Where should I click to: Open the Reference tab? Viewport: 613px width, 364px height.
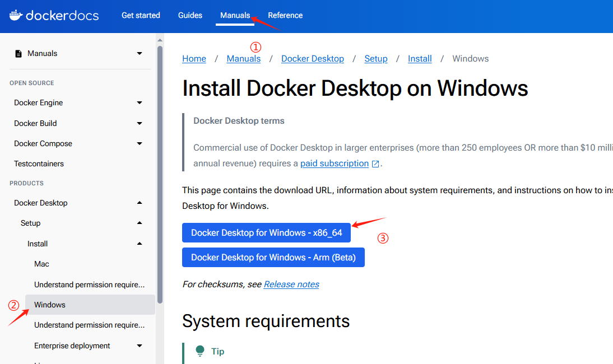pos(285,15)
